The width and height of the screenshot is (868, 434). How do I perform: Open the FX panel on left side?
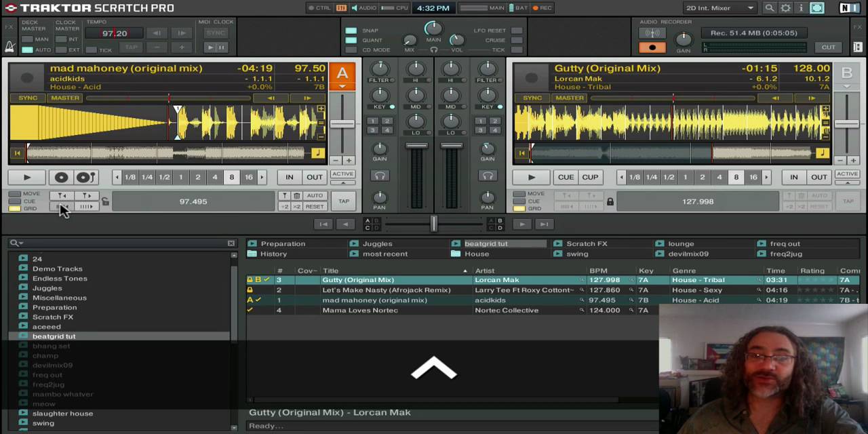point(9,27)
